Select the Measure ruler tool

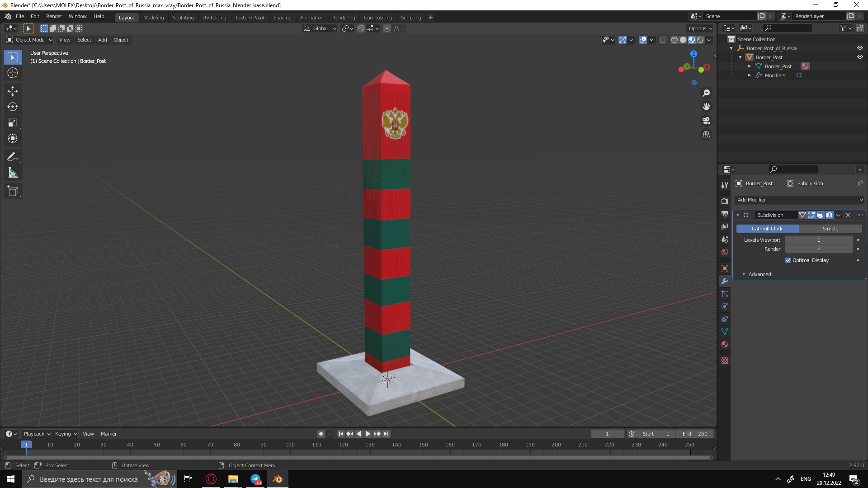13,173
